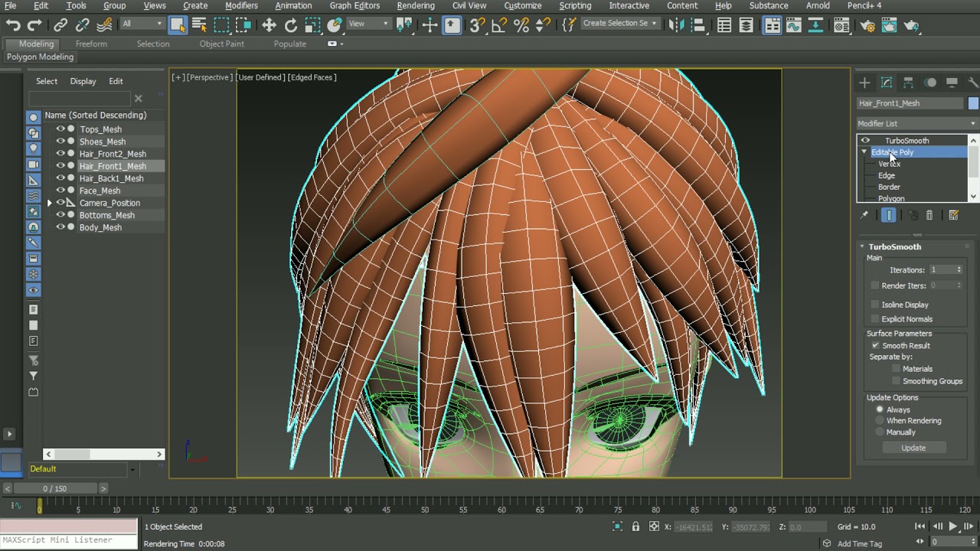
Task: Switch to the Freeform ribbon tab
Action: (x=91, y=44)
